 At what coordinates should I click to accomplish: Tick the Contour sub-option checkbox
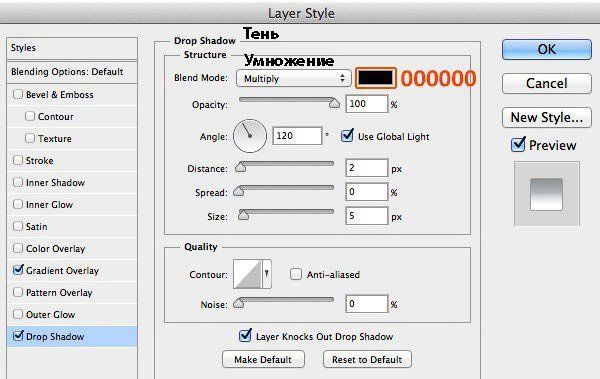pos(30,116)
